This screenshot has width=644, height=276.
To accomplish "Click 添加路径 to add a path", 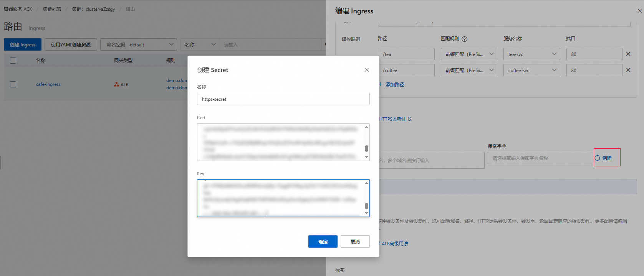I will point(392,84).
